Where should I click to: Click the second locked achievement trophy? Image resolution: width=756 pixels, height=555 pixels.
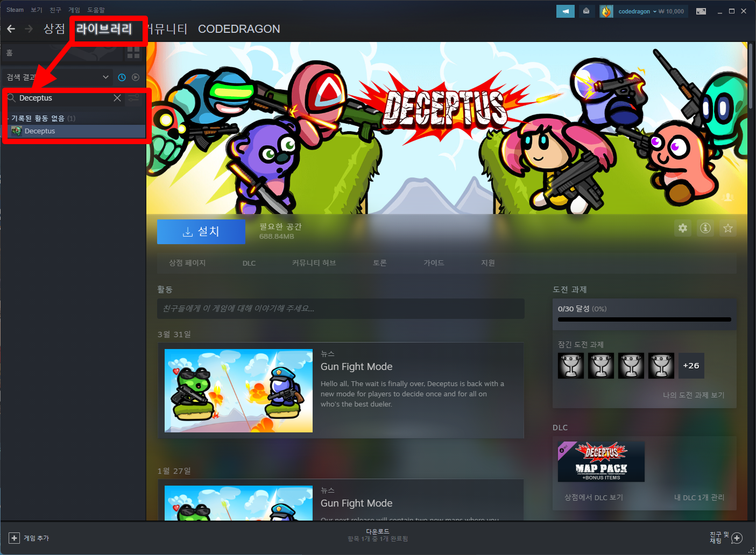coord(601,366)
